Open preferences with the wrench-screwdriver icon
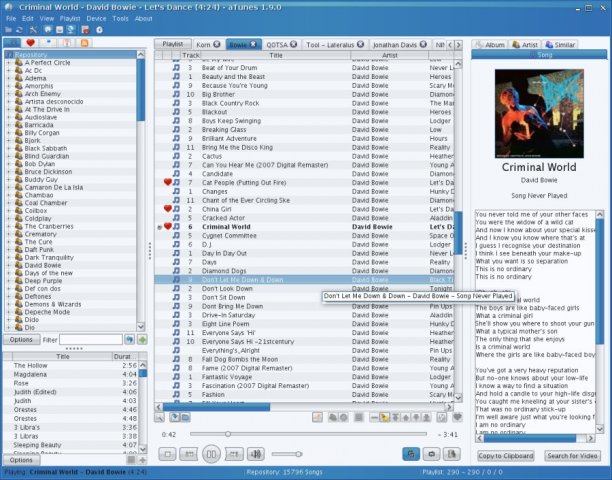Screen dimensions: 612x480 33,30
